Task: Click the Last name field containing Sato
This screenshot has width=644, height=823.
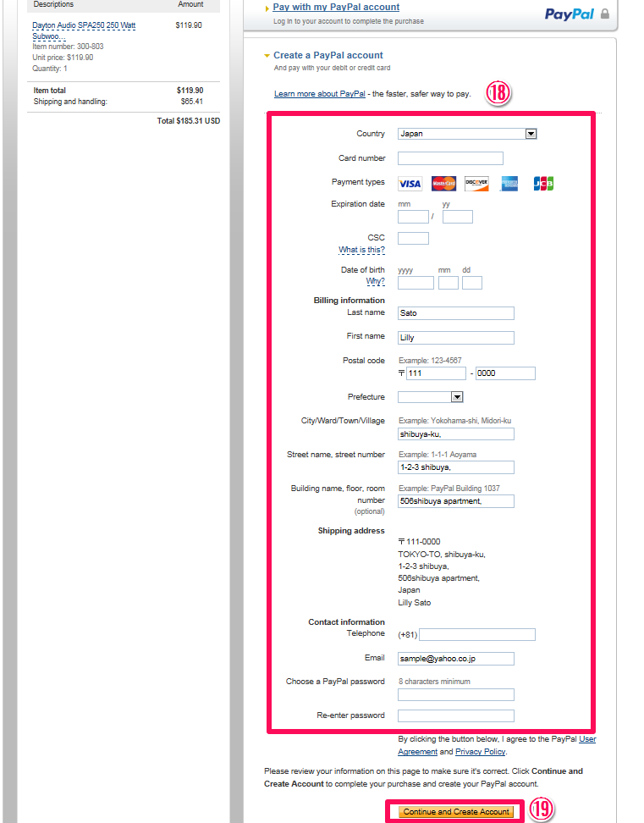Action: click(x=456, y=313)
